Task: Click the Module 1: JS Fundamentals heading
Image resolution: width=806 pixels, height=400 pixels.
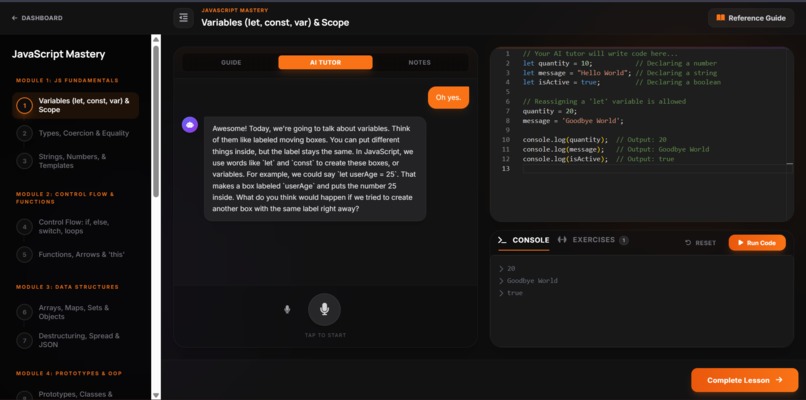Action: pos(67,81)
